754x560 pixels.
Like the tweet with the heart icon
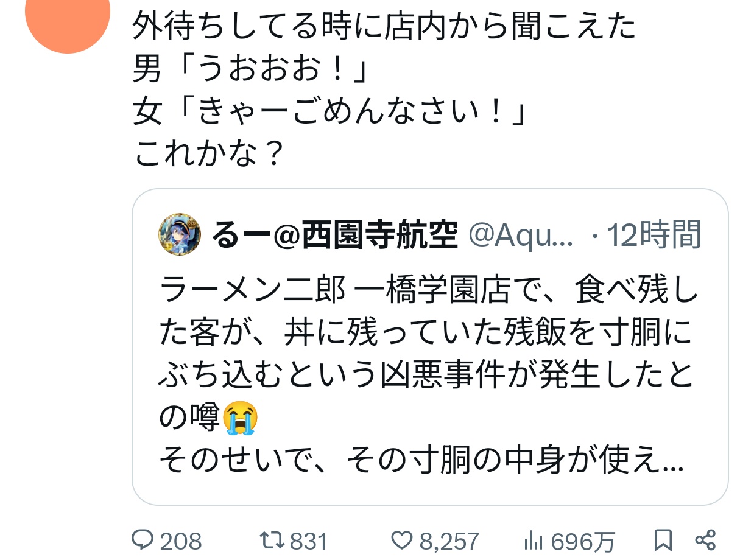[401, 540]
